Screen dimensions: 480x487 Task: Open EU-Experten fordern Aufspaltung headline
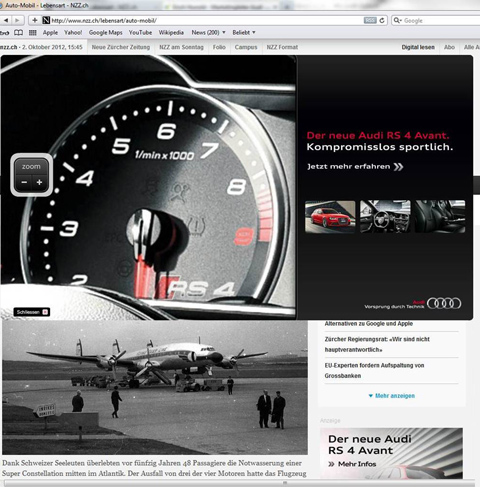coord(374,370)
